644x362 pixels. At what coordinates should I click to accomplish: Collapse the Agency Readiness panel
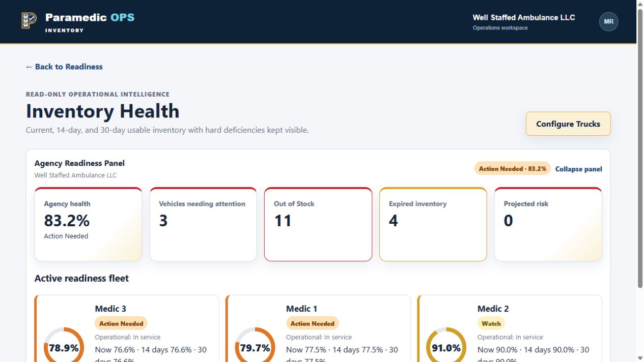[x=578, y=169]
